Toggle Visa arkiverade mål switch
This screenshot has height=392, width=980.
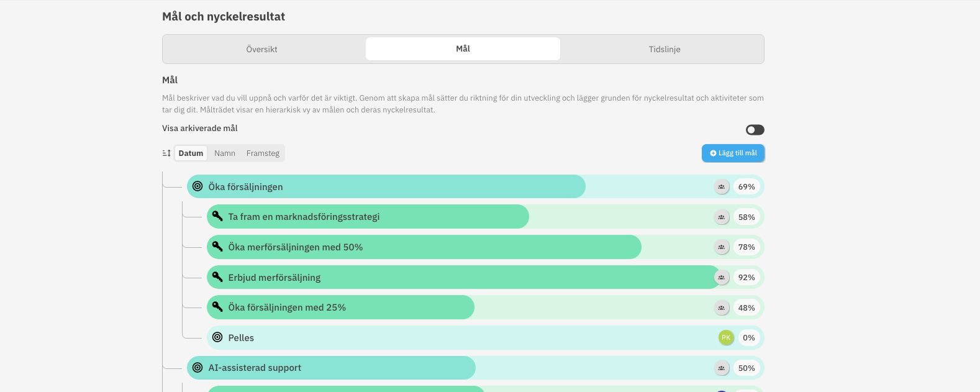[x=755, y=130]
